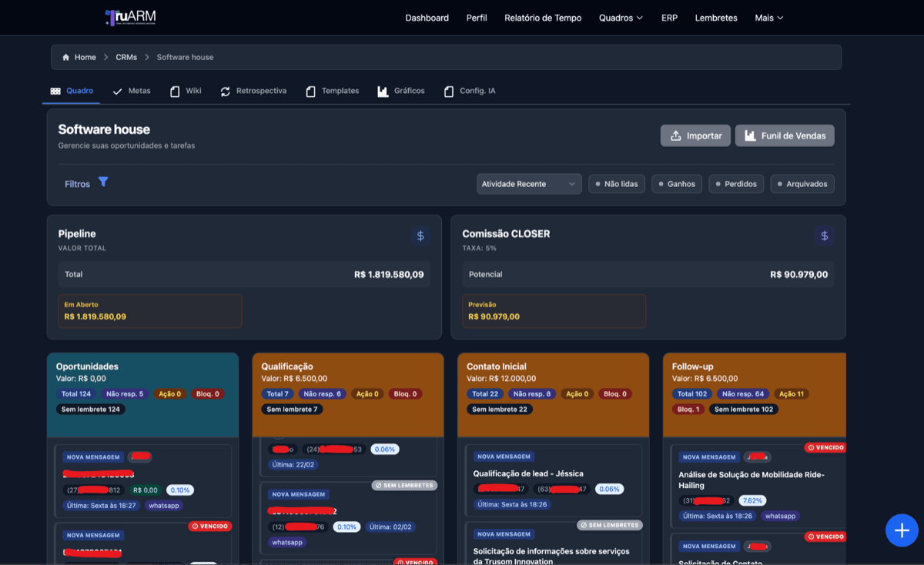Switch to the Config. IA tab

click(x=470, y=91)
